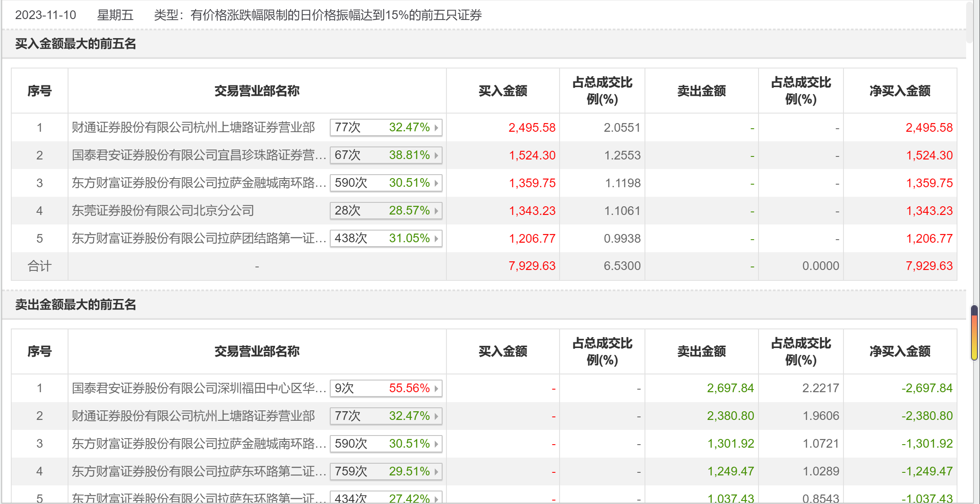Screen dimensions: 980x504
Task: Click arrow icon next to 590次 30.51% in buy table
Action: tap(436, 183)
